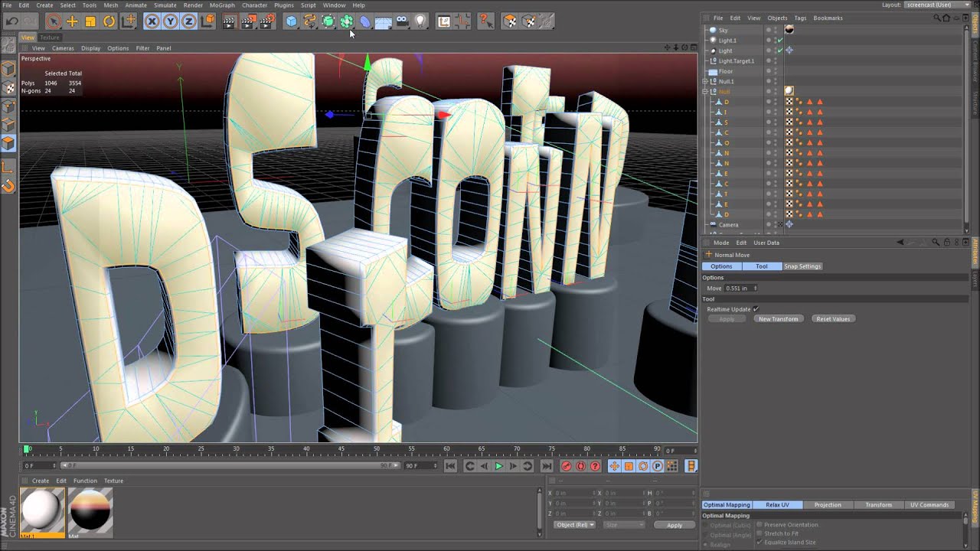The height and width of the screenshot is (551, 980).
Task: Open the Mesh menu
Action: [x=111, y=5]
